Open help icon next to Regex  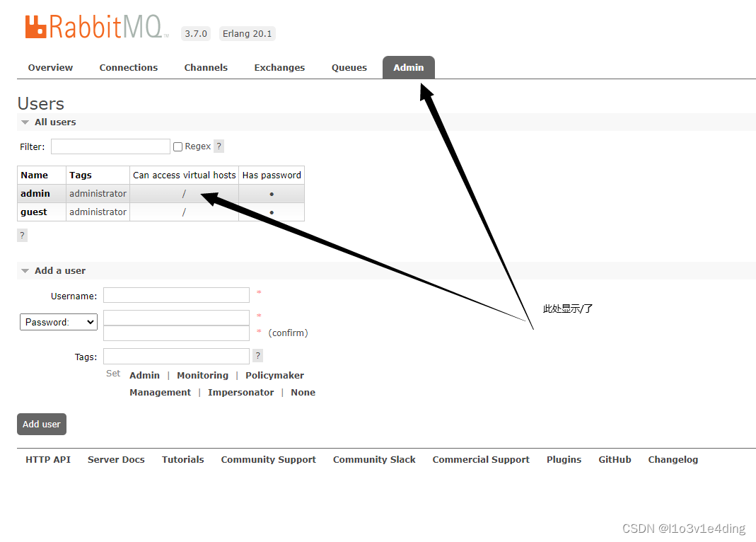click(x=219, y=146)
